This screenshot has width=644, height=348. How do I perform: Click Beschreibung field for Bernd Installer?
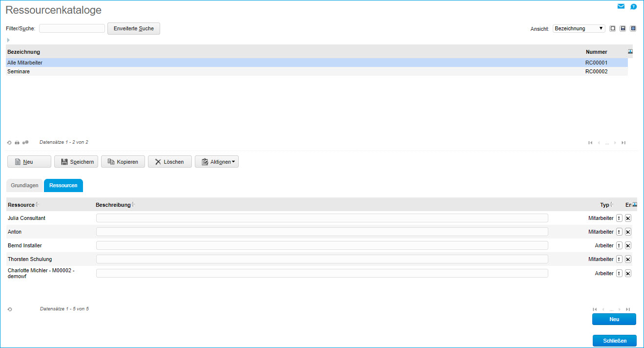coord(322,245)
